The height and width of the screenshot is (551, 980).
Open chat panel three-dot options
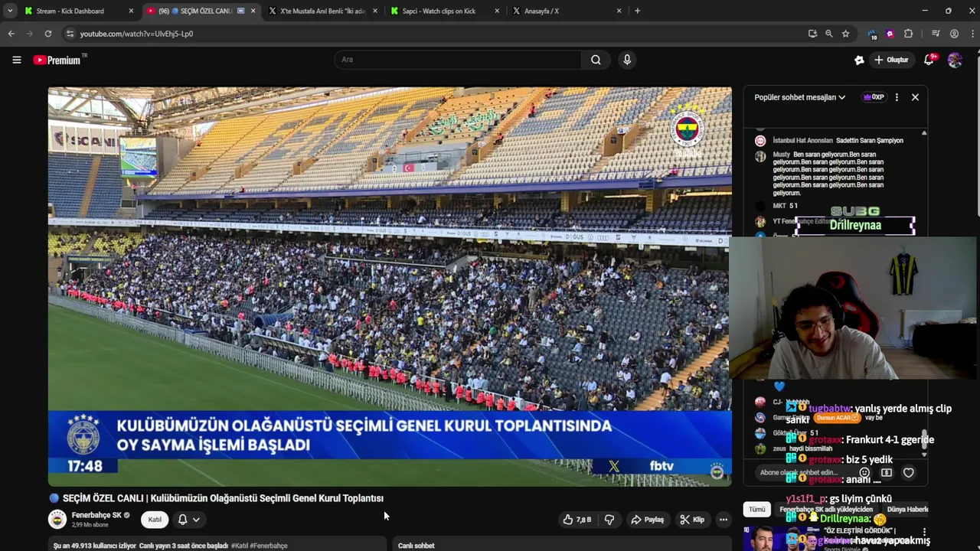897,97
